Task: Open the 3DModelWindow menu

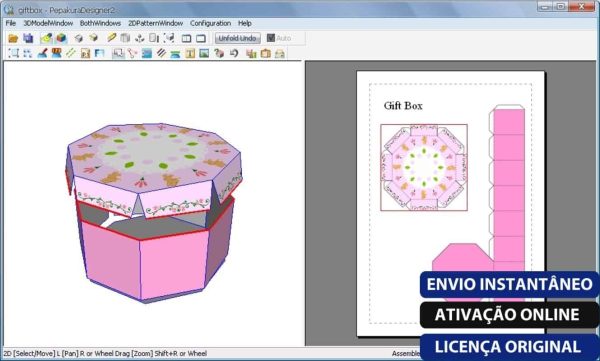Action: click(x=48, y=23)
